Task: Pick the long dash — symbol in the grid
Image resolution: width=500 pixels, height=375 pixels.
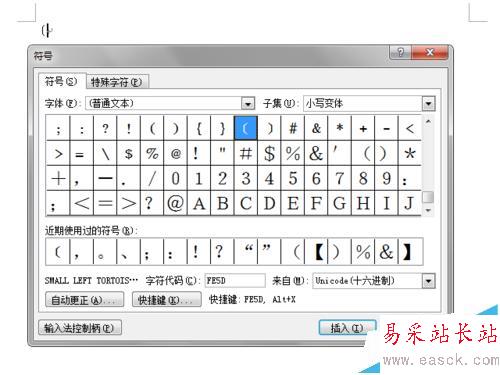Action: (x=105, y=178)
